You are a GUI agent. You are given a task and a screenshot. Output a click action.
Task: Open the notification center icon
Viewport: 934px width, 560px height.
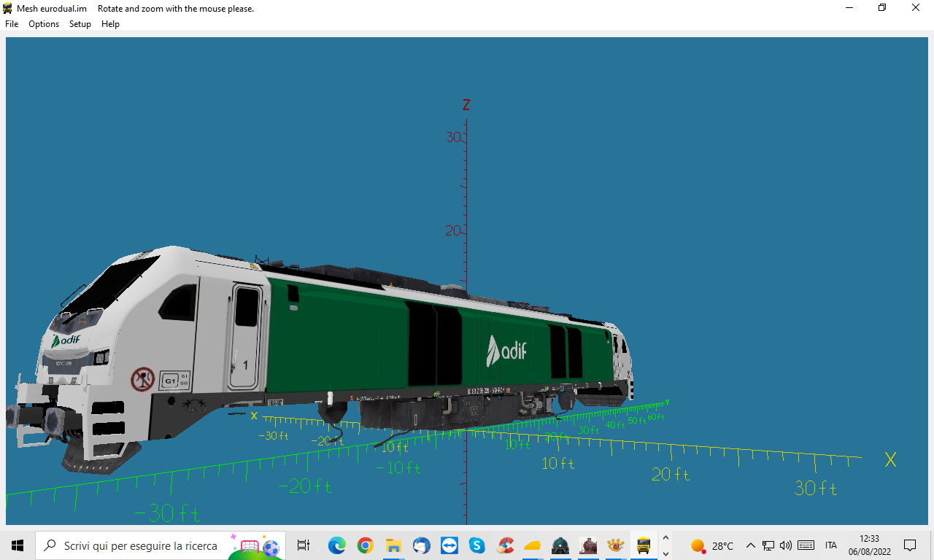910,545
